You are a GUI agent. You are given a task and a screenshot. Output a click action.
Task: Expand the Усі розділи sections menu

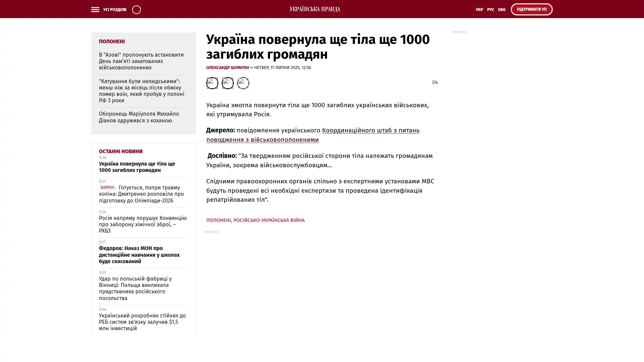click(x=114, y=9)
